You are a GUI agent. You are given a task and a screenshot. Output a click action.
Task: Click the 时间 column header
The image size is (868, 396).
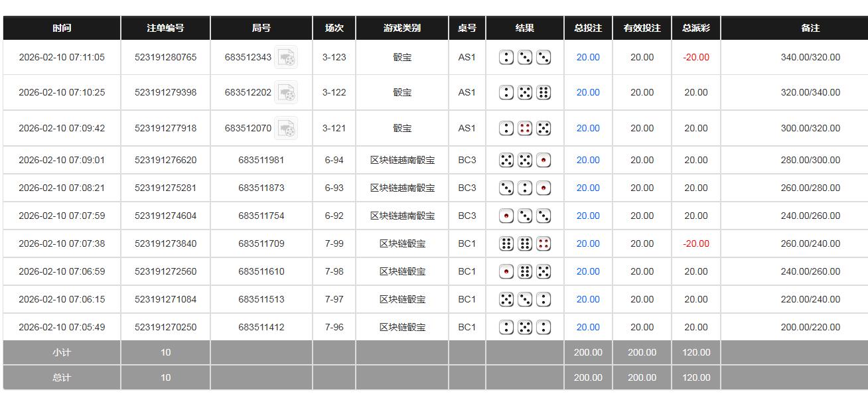(x=61, y=28)
